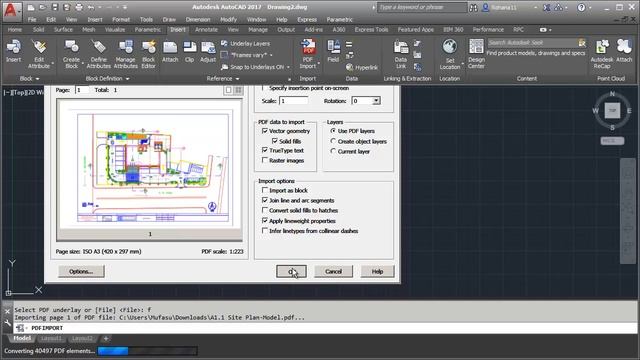Viewport: 640px width, 360px height.
Task: Click the Cancel button
Action: (333, 271)
